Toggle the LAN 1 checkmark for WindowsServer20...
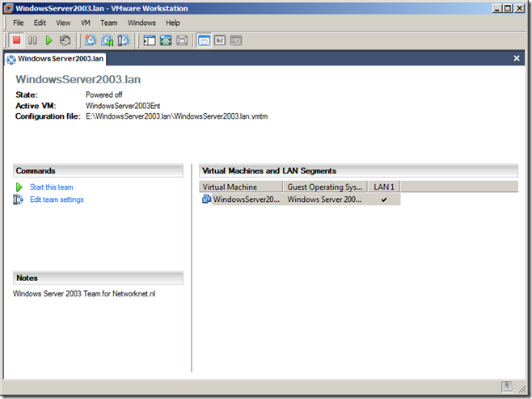 pos(384,199)
